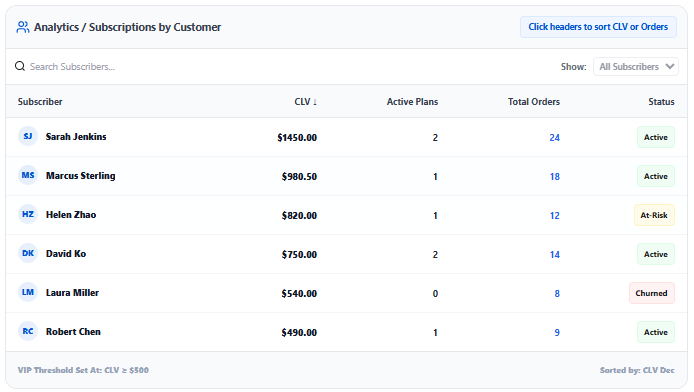Click the Status column header
Screen dimensions: 694x392
661,102
